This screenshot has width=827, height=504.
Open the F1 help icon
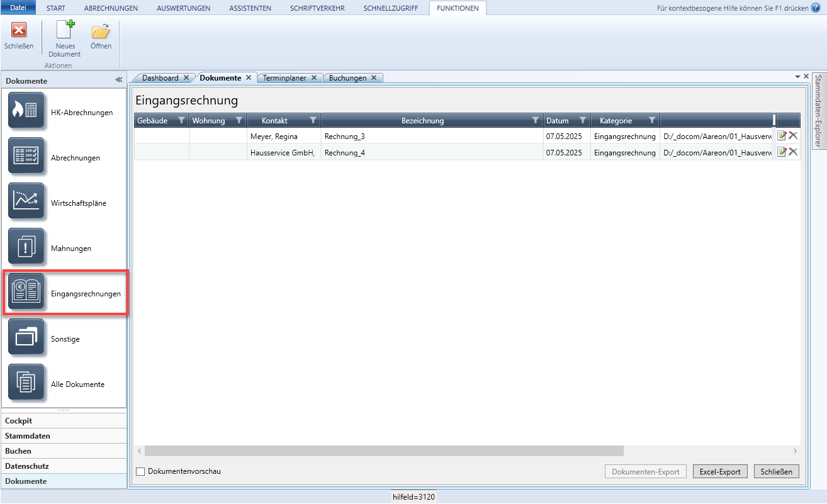(x=816, y=8)
